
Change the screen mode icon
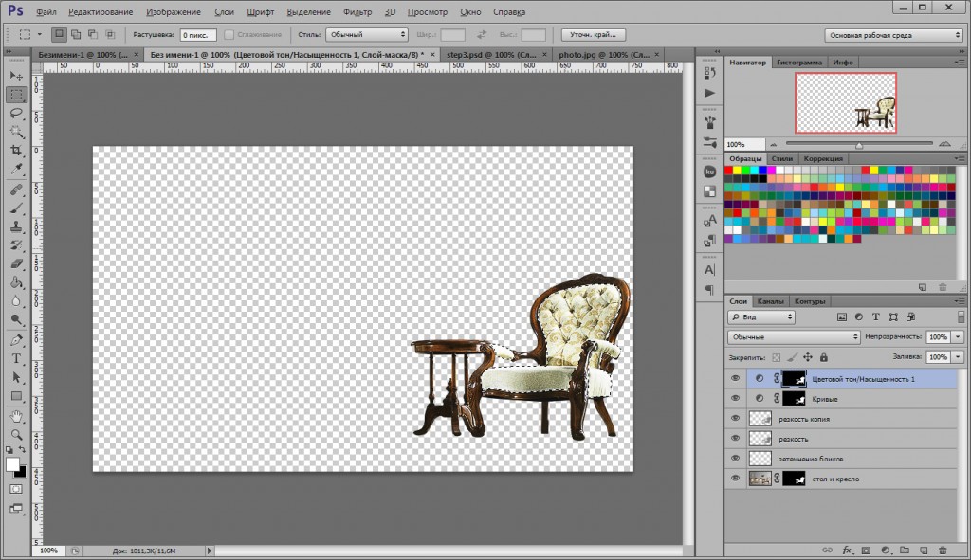(x=16, y=509)
